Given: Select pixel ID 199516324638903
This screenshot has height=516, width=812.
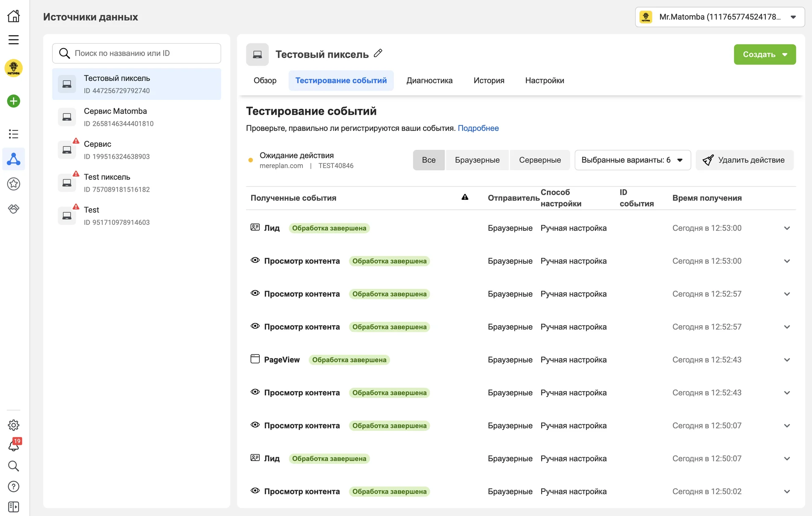Looking at the screenshot, I should (x=137, y=150).
